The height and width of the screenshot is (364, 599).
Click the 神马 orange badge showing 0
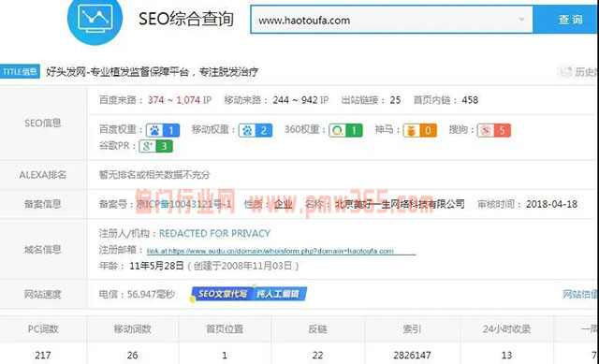(x=420, y=131)
